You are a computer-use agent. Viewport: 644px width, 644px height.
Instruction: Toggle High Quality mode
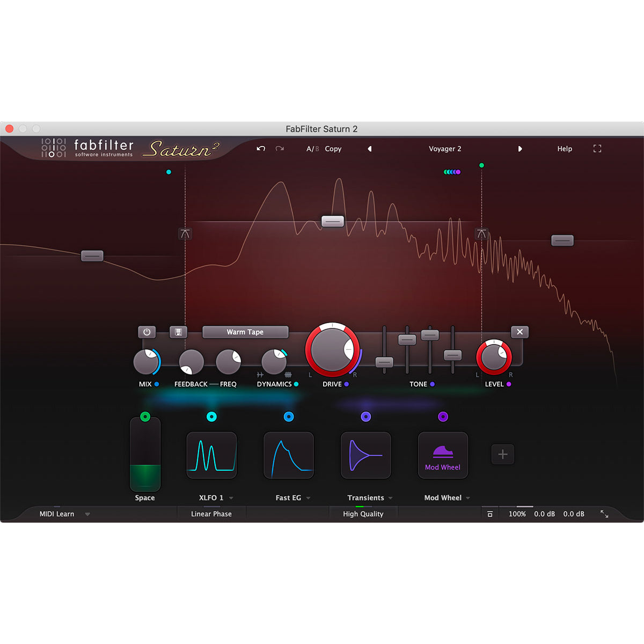(x=363, y=514)
